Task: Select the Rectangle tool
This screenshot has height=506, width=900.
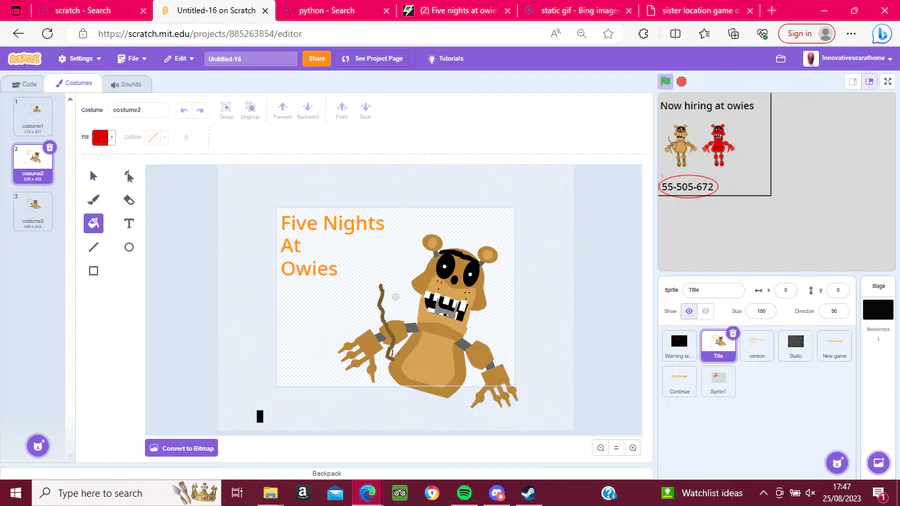Action: coord(94,271)
